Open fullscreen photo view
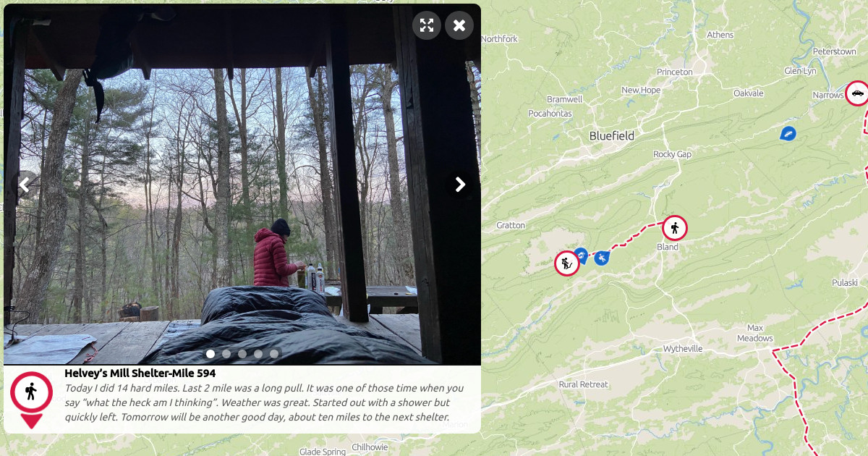The height and width of the screenshot is (456, 868). [427, 25]
